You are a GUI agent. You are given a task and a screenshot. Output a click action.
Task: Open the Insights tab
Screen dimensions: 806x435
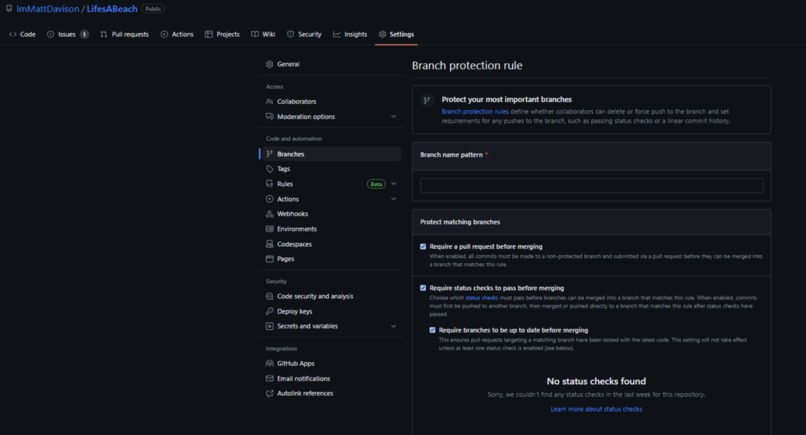coord(350,34)
